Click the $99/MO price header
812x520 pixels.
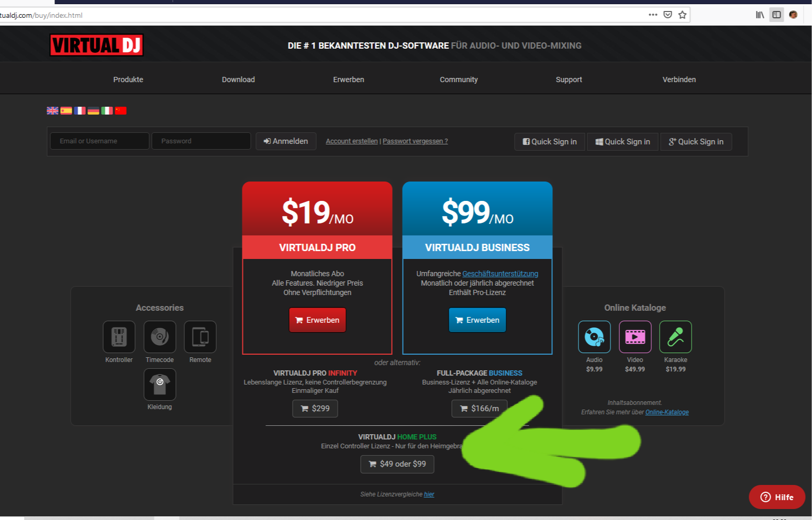pos(477,212)
